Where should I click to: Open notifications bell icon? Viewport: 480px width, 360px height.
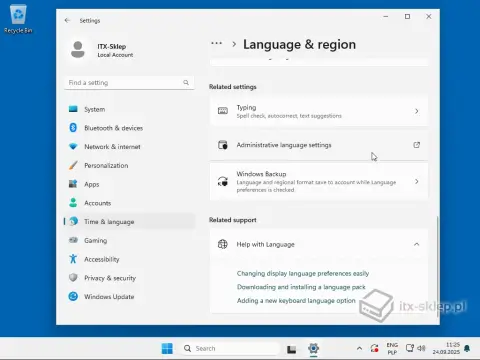click(467, 348)
